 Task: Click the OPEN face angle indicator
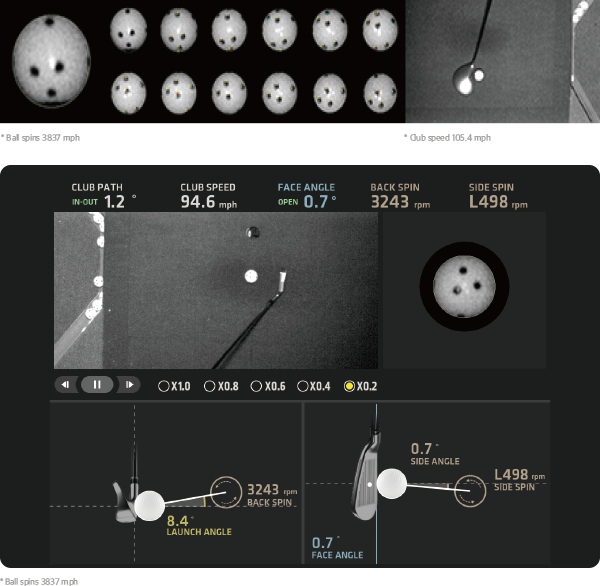tap(288, 202)
